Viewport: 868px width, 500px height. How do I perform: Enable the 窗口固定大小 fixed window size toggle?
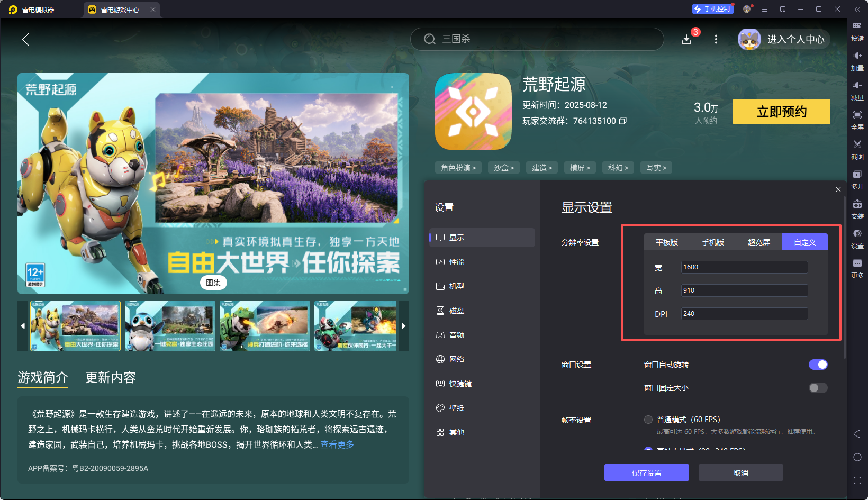pos(817,388)
